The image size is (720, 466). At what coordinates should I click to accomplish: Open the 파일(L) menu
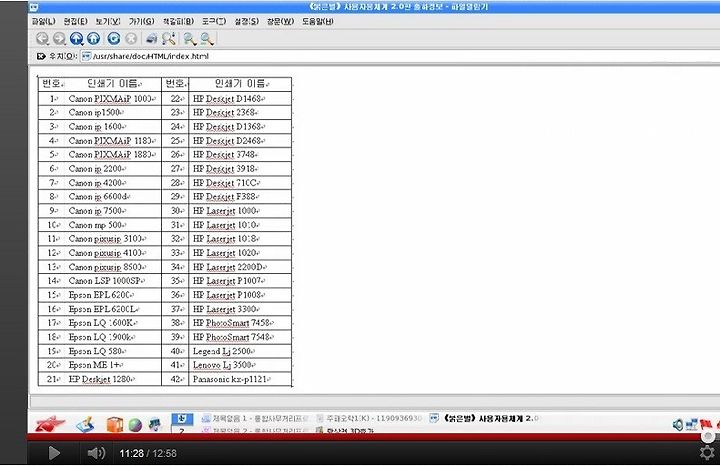point(43,21)
